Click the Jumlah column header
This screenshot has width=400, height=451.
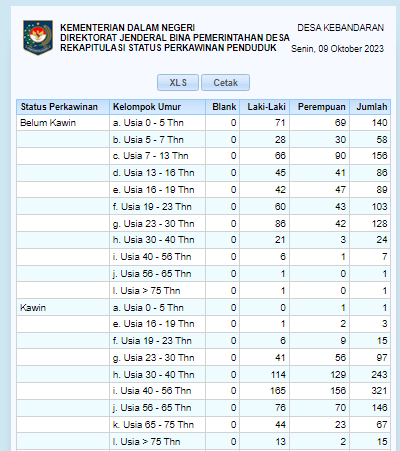[370, 107]
